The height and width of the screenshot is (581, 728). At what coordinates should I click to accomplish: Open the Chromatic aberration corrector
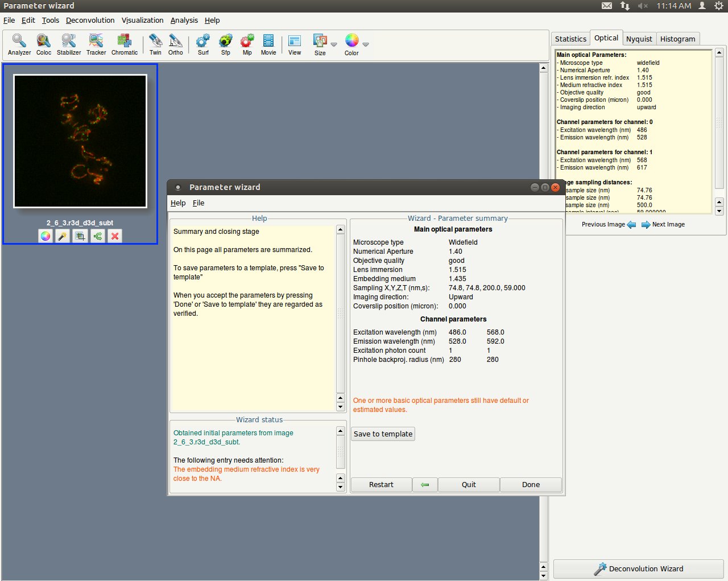pos(125,44)
